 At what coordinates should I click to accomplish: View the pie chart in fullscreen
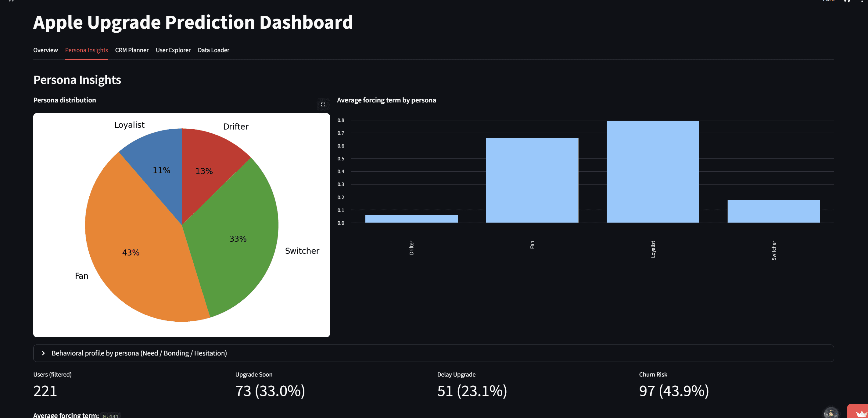tap(323, 104)
